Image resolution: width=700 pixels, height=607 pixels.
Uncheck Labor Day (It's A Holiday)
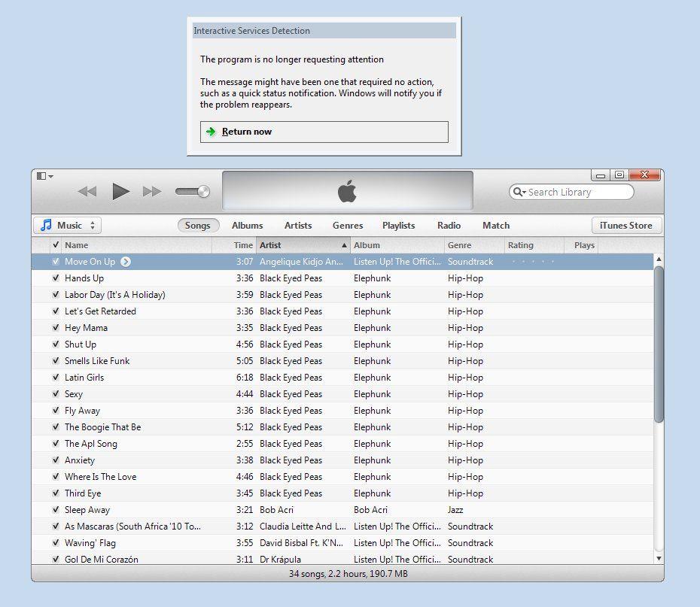tap(56, 295)
